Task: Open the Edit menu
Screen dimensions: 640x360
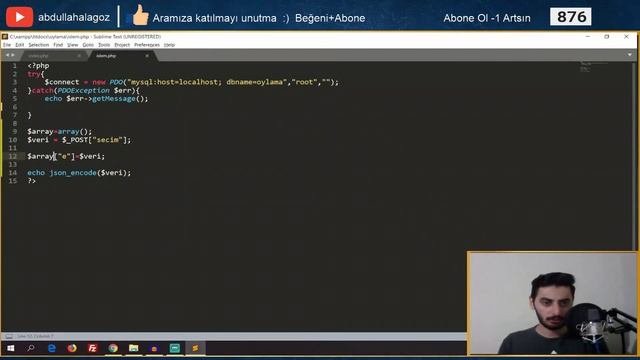Action: click(x=20, y=45)
